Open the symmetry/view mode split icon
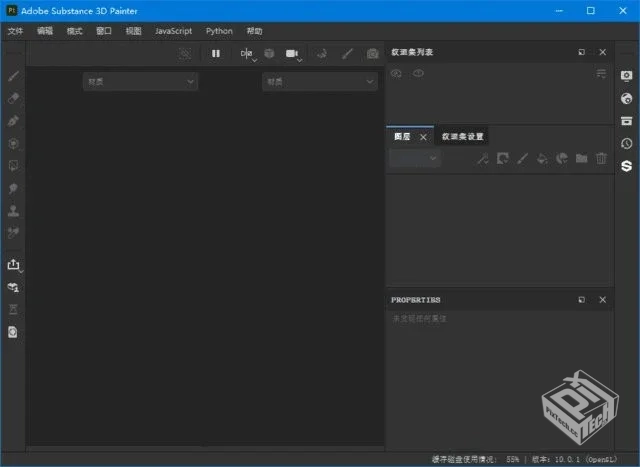Viewport: 640px width, 467px height. coord(246,53)
